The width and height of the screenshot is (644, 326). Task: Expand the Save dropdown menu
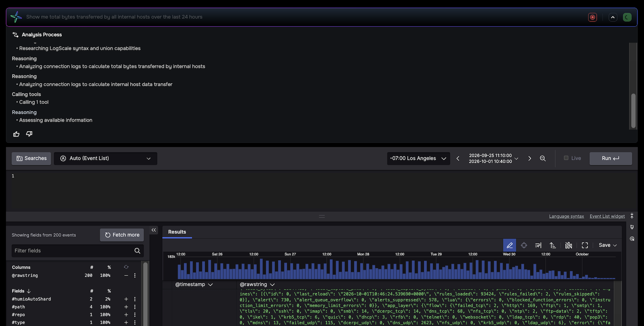click(608, 245)
